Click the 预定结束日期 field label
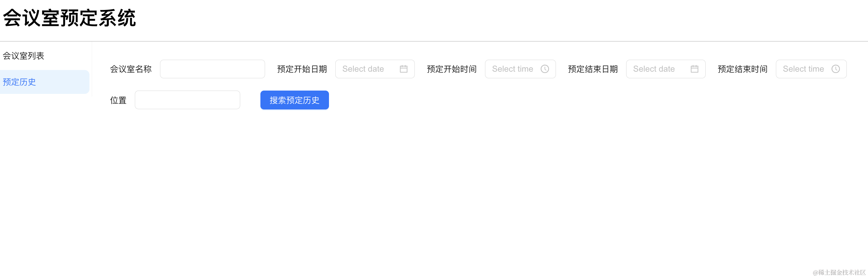 click(x=593, y=69)
